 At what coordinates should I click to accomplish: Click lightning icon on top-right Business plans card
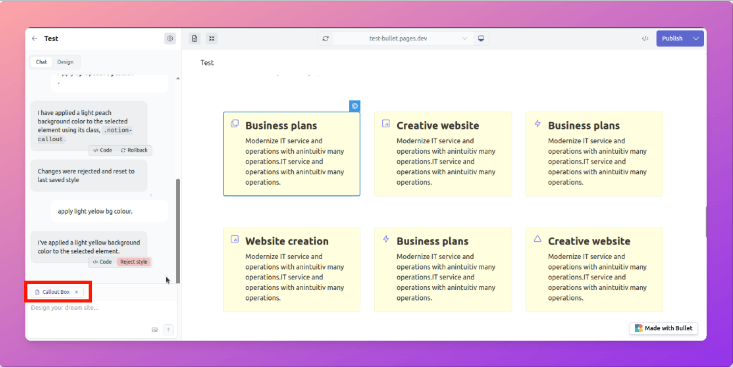[538, 123]
